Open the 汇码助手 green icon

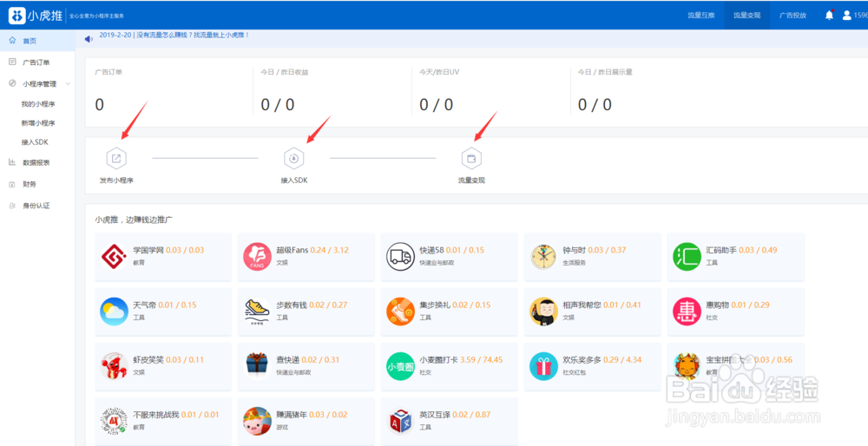pyautogui.click(x=687, y=257)
